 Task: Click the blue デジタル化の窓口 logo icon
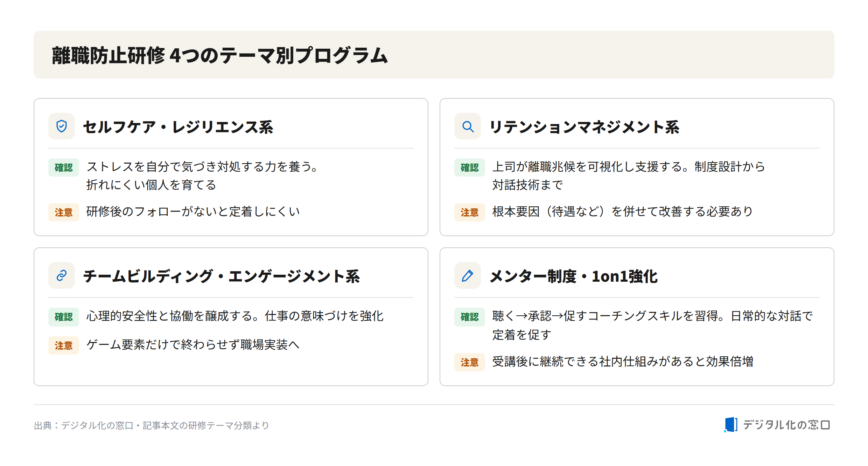(x=731, y=425)
